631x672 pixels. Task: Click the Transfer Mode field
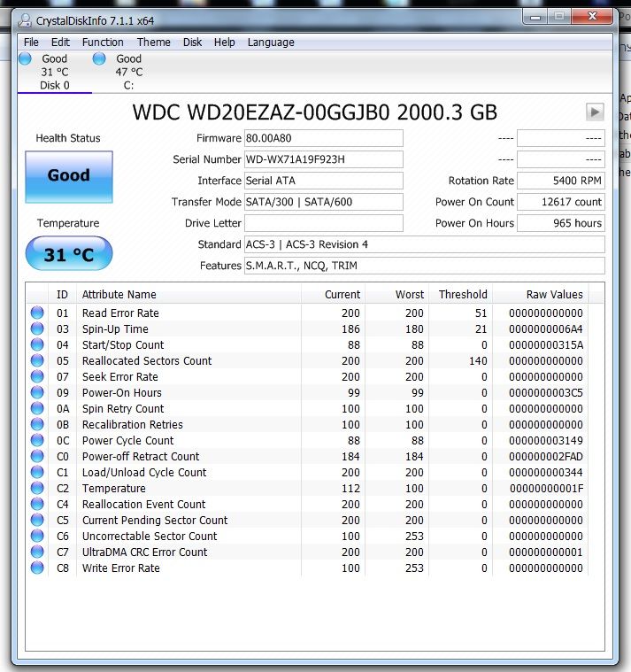click(x=323, y=202)
